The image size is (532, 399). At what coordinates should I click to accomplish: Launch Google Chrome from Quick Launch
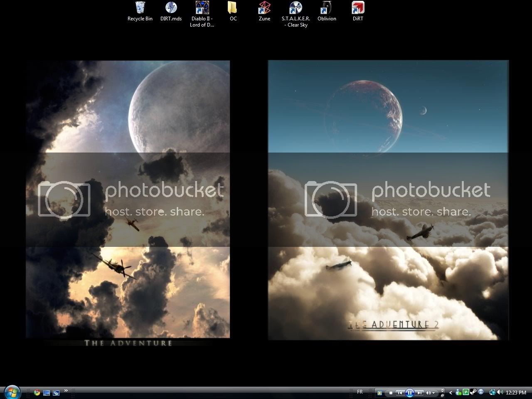37,392
